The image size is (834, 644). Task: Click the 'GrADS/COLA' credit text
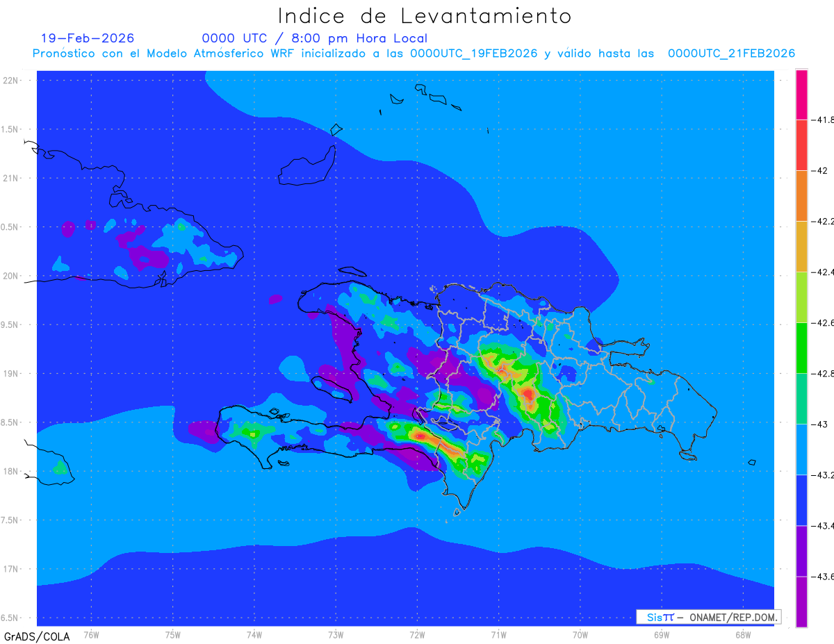point(37,636)
